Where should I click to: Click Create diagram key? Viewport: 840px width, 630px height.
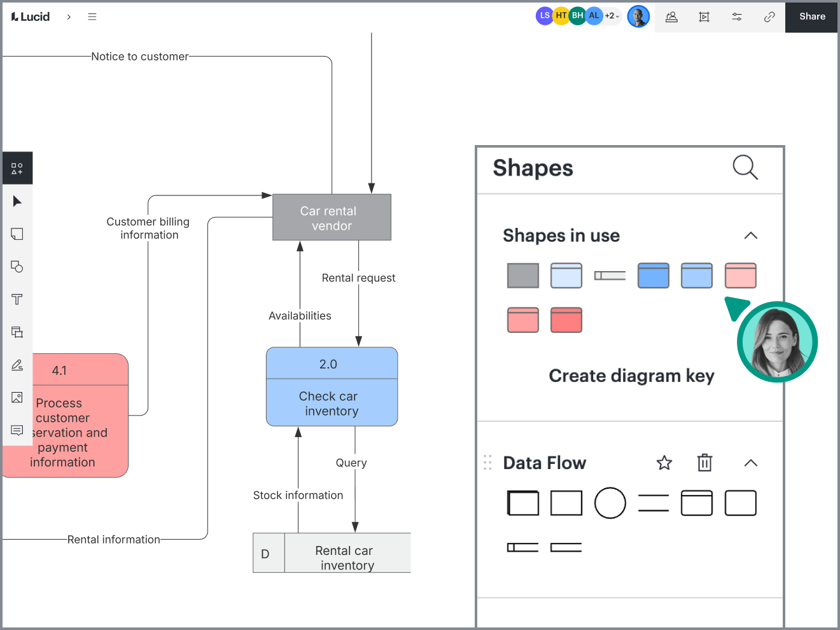[x=631, y=376]
